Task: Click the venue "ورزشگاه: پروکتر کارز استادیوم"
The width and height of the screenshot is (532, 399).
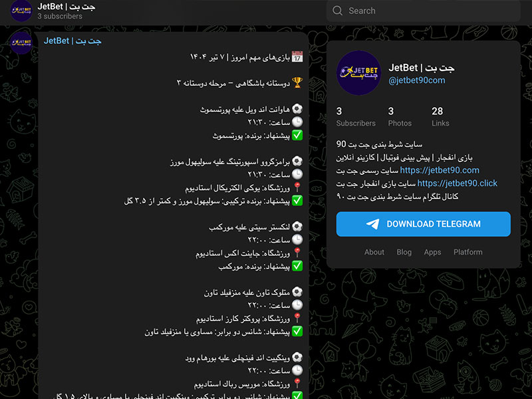Action: pyautogui.click(x=243, y=319)
